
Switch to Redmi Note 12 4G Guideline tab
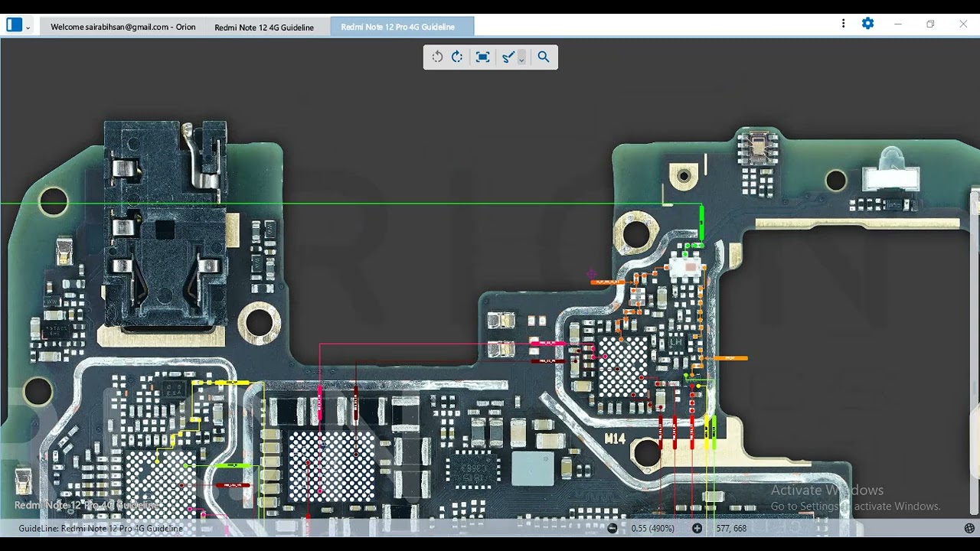(x=264, y=27)
